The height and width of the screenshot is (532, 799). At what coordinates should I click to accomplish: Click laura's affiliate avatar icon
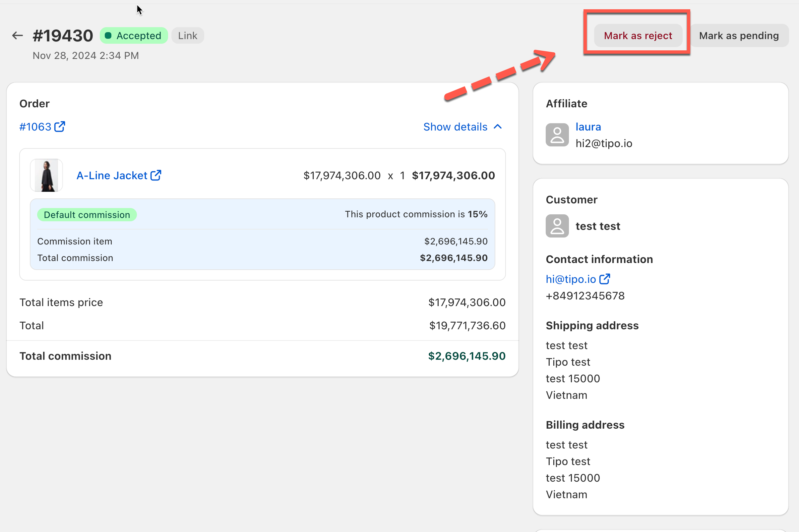point(557,135)
